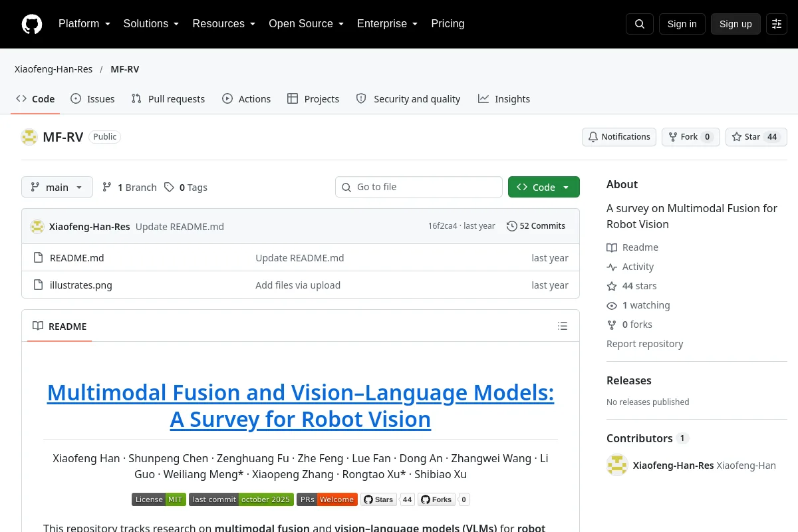Screen dimensions: 798x532
Task: Expand the Resources menu
Action: [x=224, y=24]
